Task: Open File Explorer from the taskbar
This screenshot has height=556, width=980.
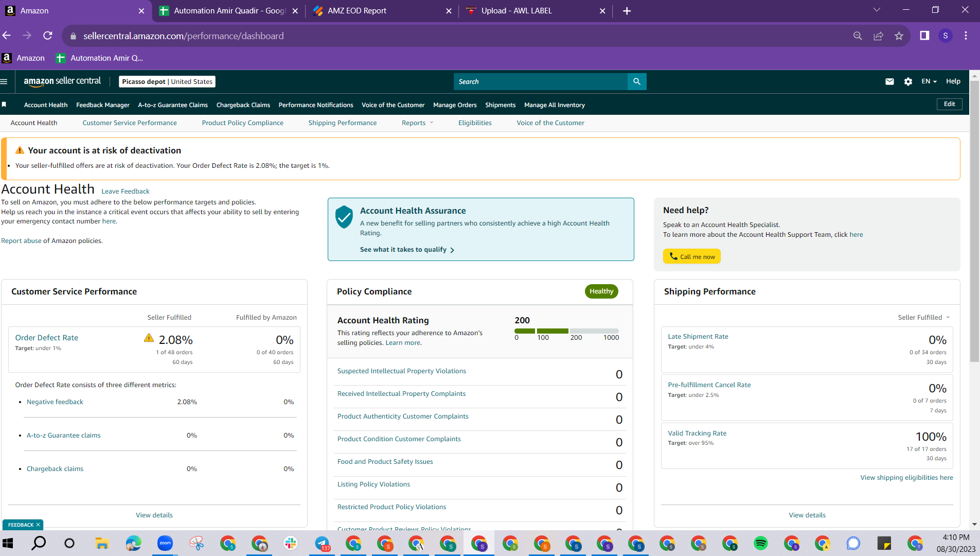Action: click(102, 543)
